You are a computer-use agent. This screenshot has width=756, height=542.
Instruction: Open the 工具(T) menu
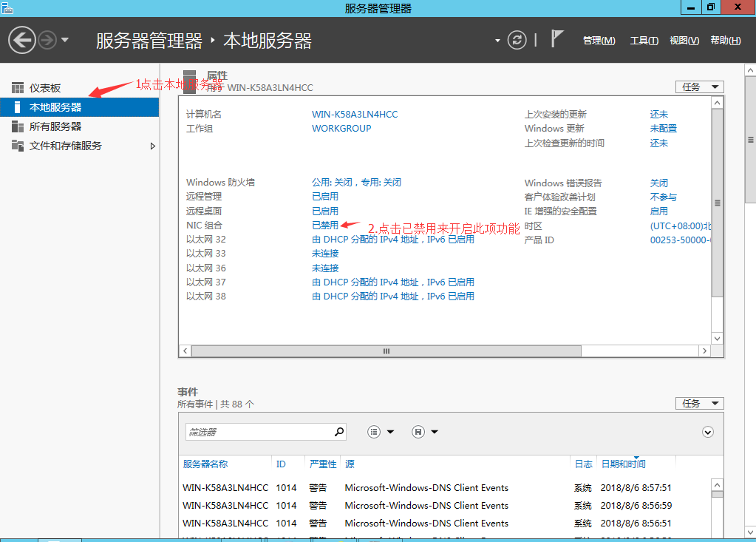[644, 40]
